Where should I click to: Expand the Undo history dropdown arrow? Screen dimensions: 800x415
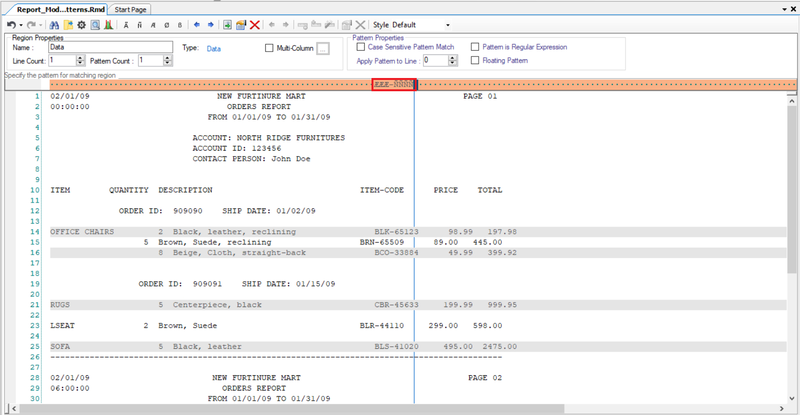pos(18,24)
